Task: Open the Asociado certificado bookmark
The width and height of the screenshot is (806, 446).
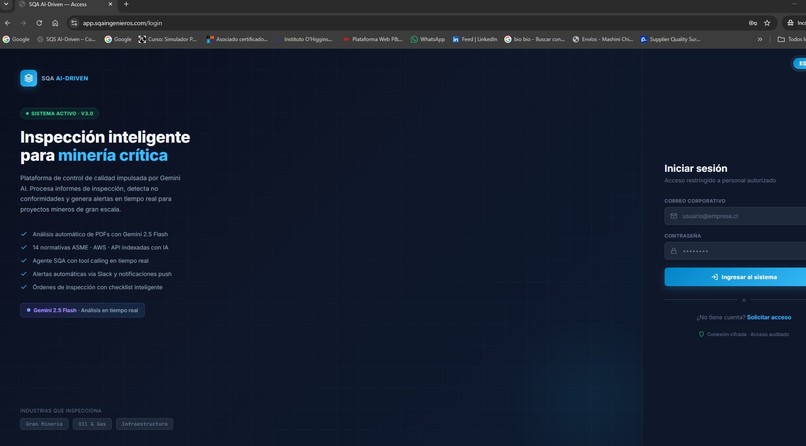Action: [237, 39]
